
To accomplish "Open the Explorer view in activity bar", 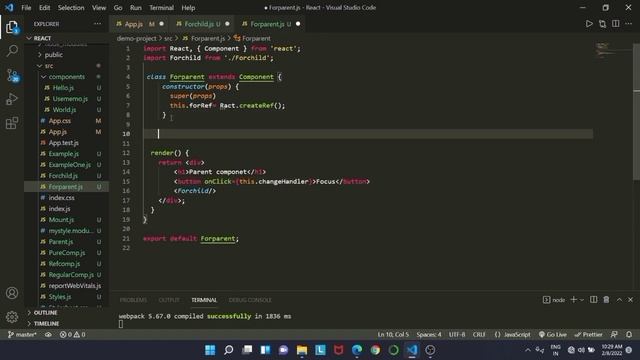I will pos(12,27).
